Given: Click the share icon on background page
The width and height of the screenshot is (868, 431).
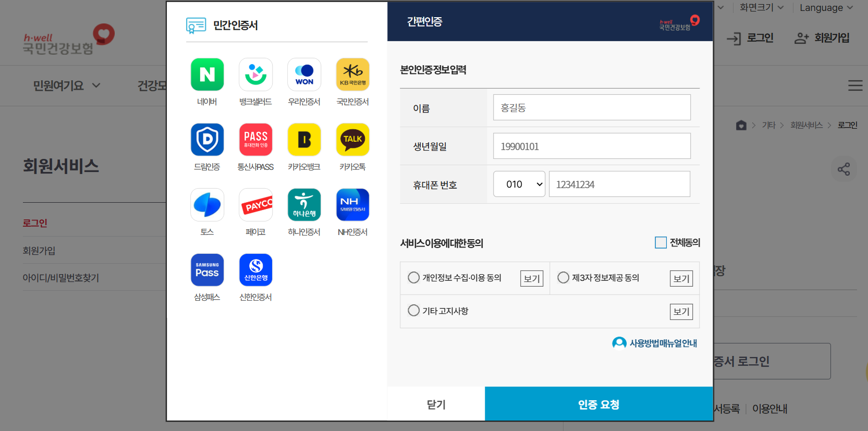Looking at the screenshot, I should (x=843, y=169).
